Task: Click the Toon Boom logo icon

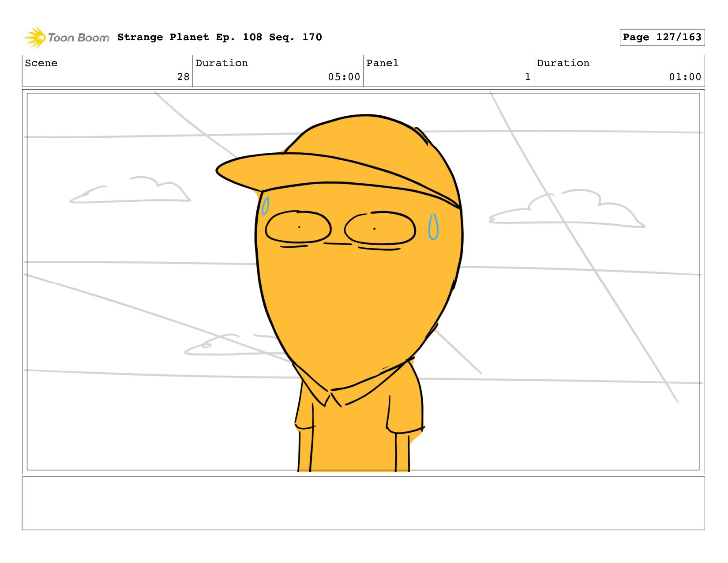Action: 35,37
